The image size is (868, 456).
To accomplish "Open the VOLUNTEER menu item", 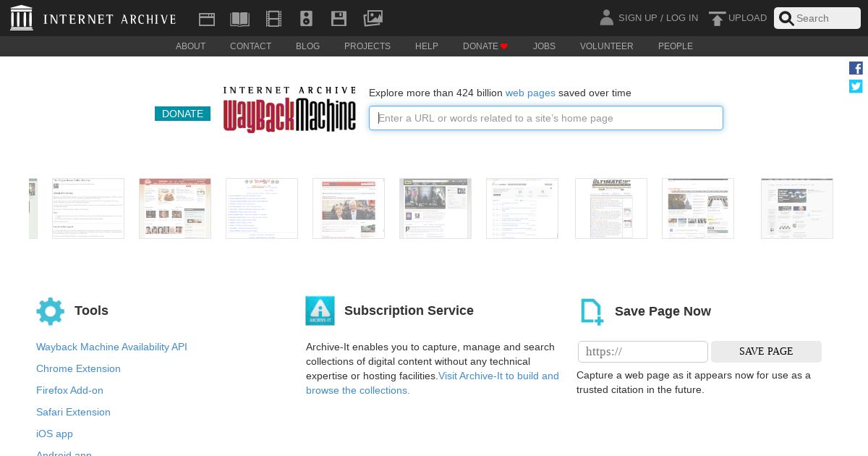I will 607,46.
